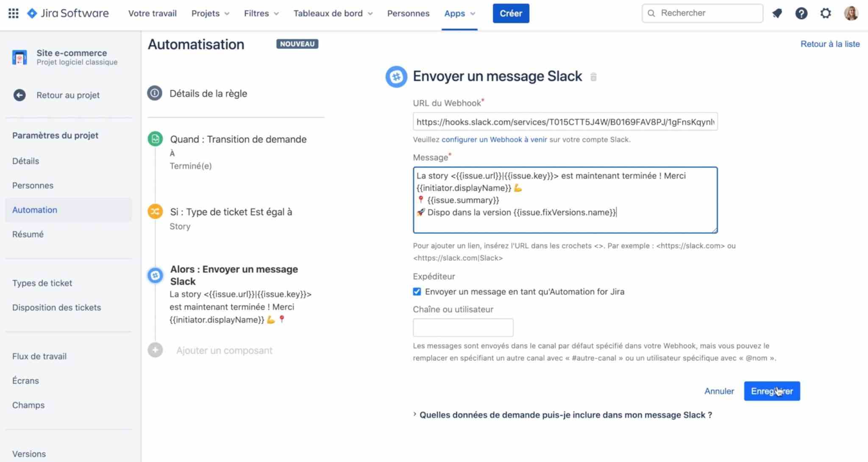Click the green trigger icon for Transition de demande

pos(155,139)
